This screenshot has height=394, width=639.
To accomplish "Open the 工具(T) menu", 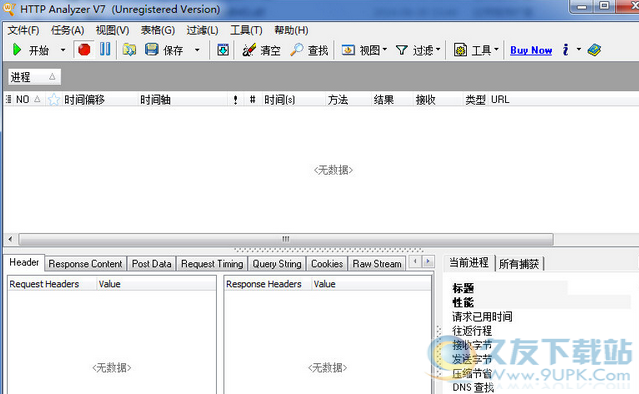I will click(246, 30).
